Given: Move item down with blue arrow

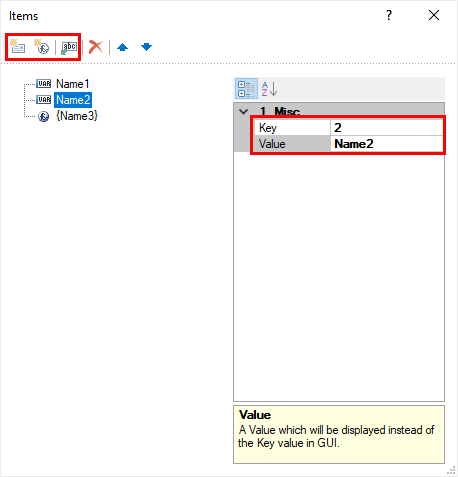Looking at the screenshot, I should [146, 47].
